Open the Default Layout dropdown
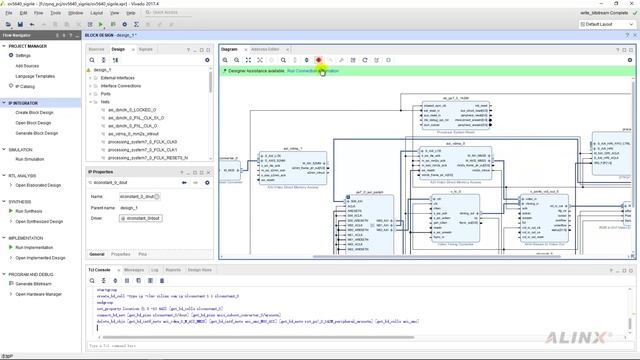The image size is (640, 360). coord(607,24)
